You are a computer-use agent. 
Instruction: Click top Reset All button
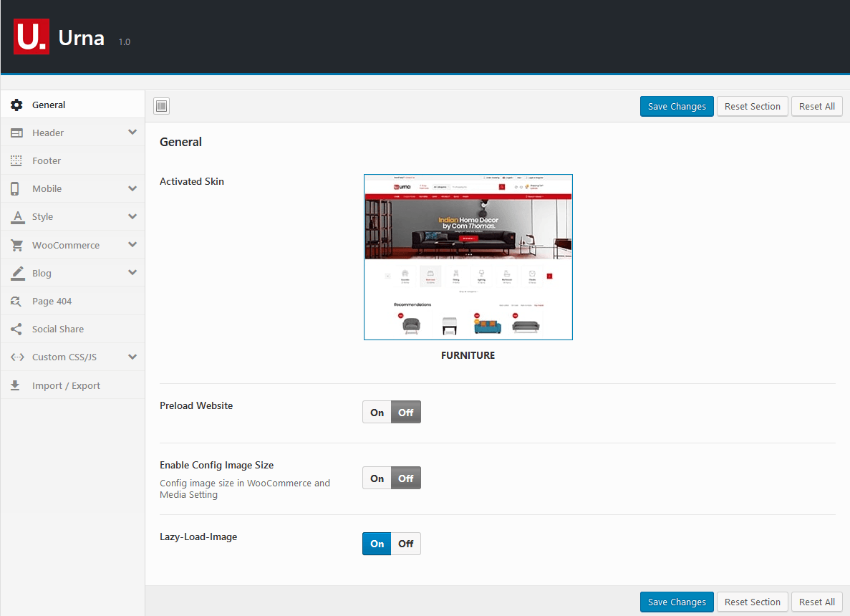[817, 106]
